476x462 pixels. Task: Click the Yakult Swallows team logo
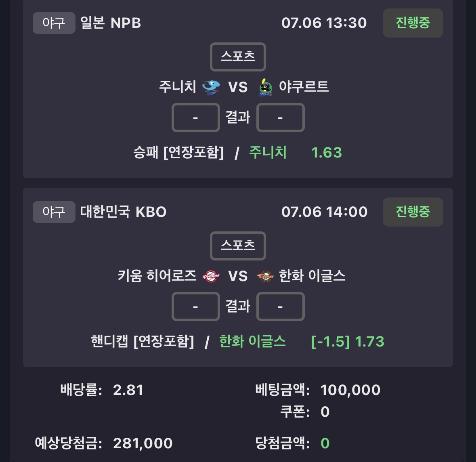pos(266,87)
